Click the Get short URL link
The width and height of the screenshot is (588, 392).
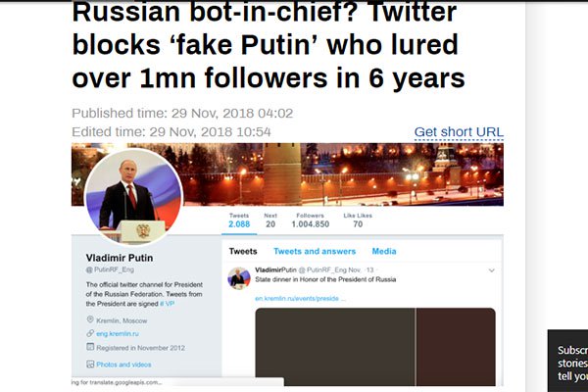coord(459,132)
